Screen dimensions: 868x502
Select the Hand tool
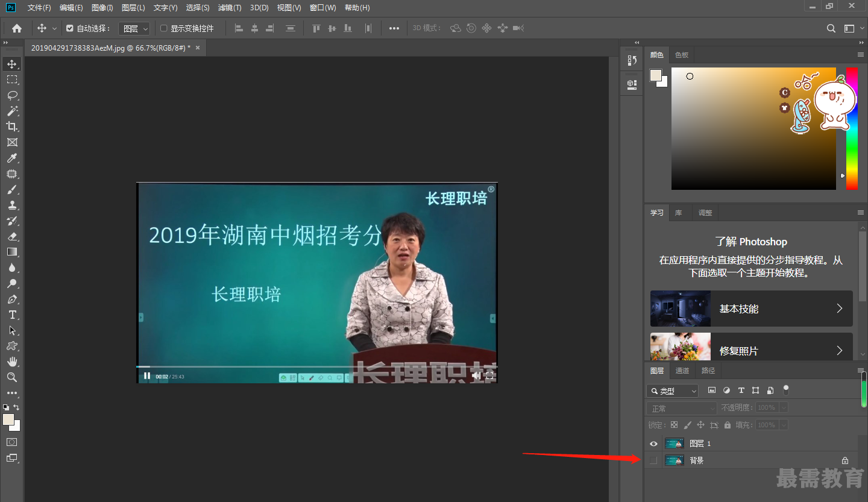[x=12, y=362]
